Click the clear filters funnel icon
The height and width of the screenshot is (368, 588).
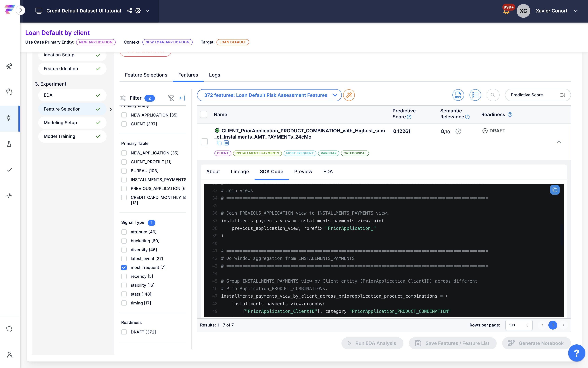tap(171, 98)
